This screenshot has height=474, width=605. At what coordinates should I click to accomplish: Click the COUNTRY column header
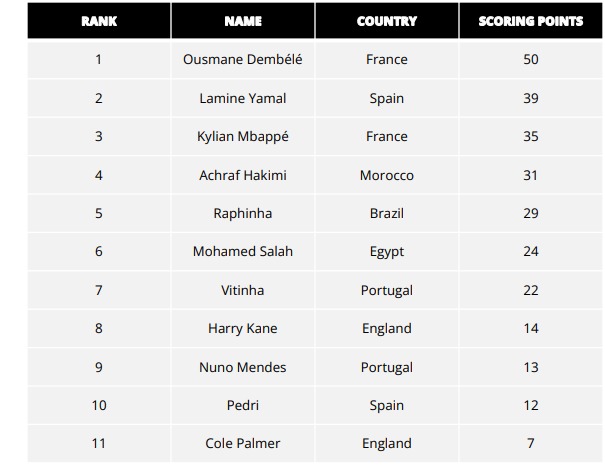[387, 21]
